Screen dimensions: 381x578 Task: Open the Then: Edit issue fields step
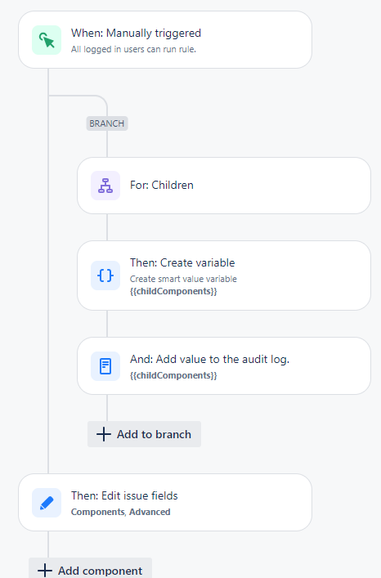pos(165,502)
